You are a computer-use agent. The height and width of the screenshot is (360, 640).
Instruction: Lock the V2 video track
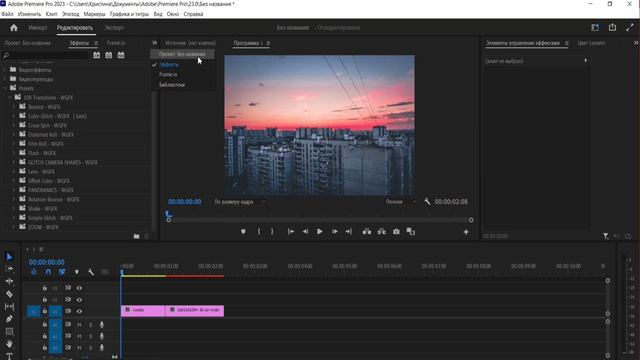[44, 300]
